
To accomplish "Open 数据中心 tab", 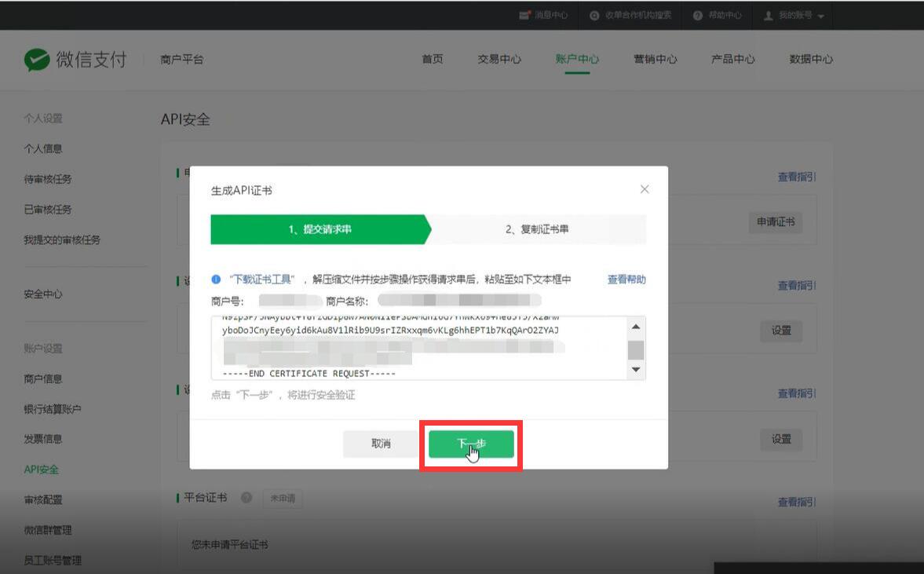I will 811,59.
